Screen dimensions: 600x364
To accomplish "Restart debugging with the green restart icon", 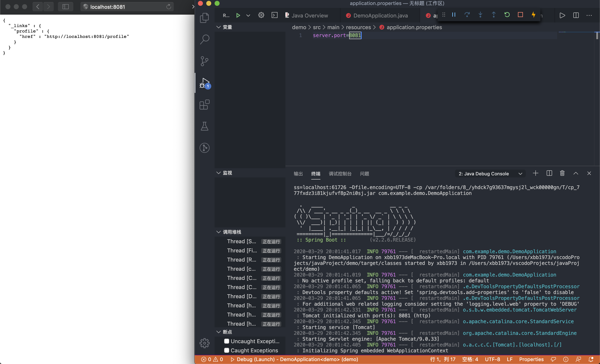I will 507,15.
